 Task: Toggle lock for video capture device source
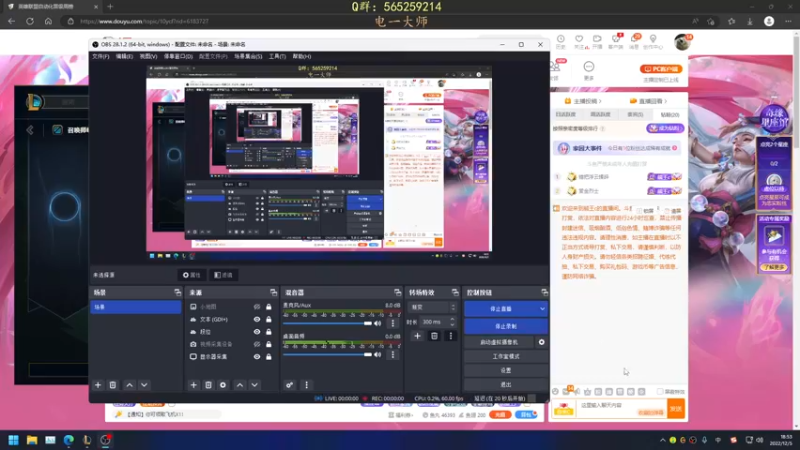[268, 344]
